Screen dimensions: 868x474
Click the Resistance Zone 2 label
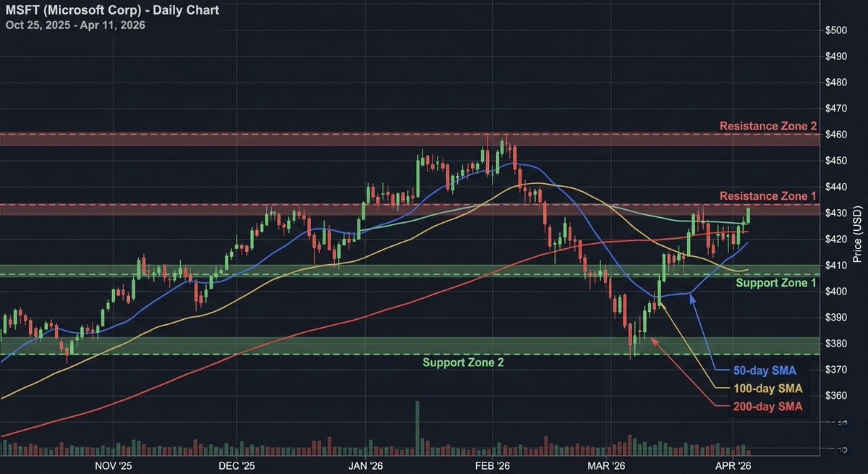(767, 126)
